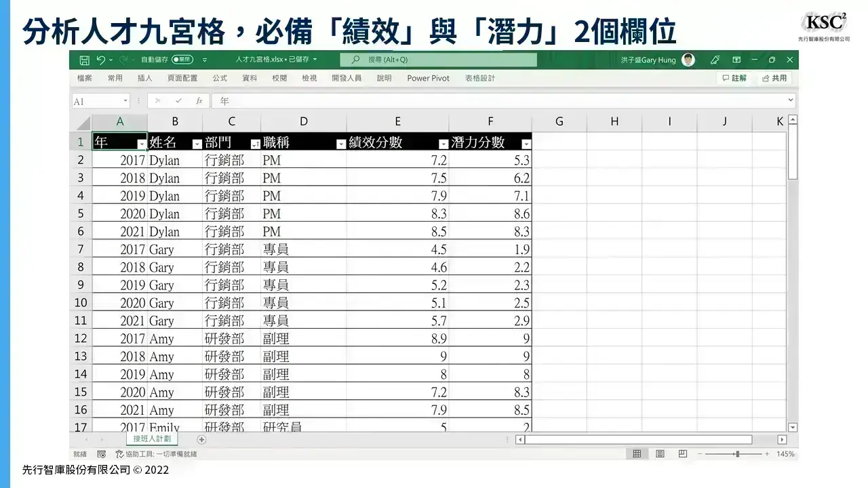Click the zoom out minus button
This screenshot has width=868, height=488.
[x=700, y=453]
